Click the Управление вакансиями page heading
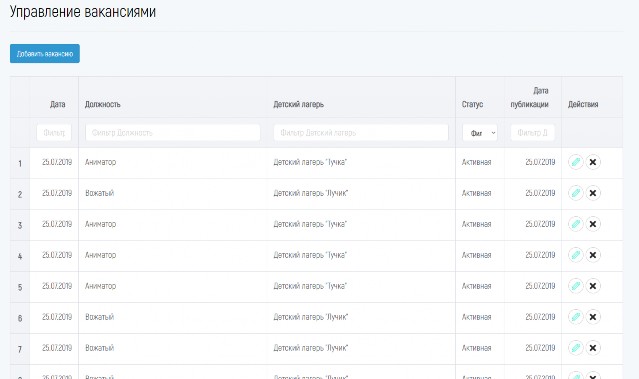The width and height of the screenshot is (639, 379). coord(83,11)
